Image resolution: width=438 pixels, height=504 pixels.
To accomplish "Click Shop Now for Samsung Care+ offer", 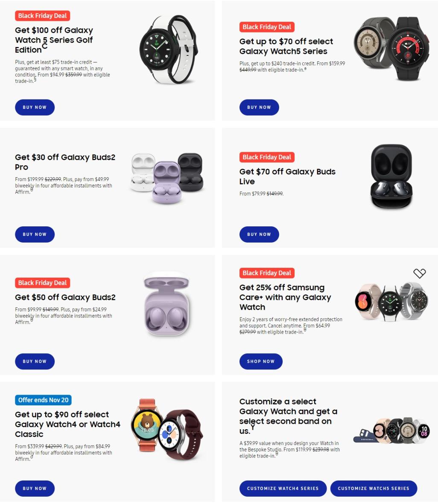I will point(261,361).
